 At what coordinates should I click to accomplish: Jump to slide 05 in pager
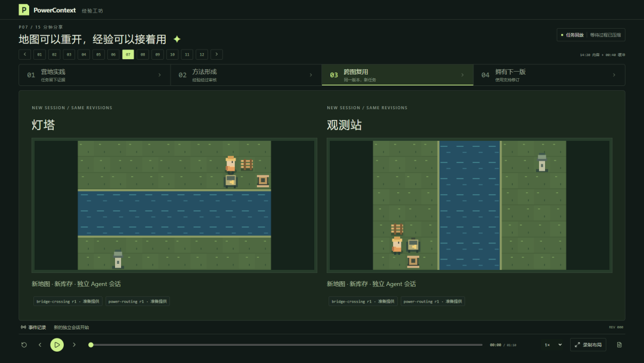(x=98, y=54)
